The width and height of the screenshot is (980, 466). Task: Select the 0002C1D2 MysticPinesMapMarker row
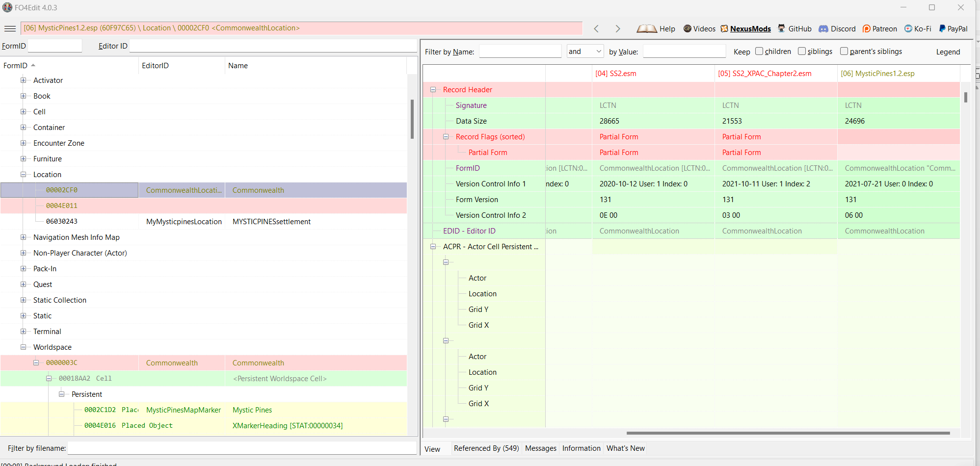point(204,410)
